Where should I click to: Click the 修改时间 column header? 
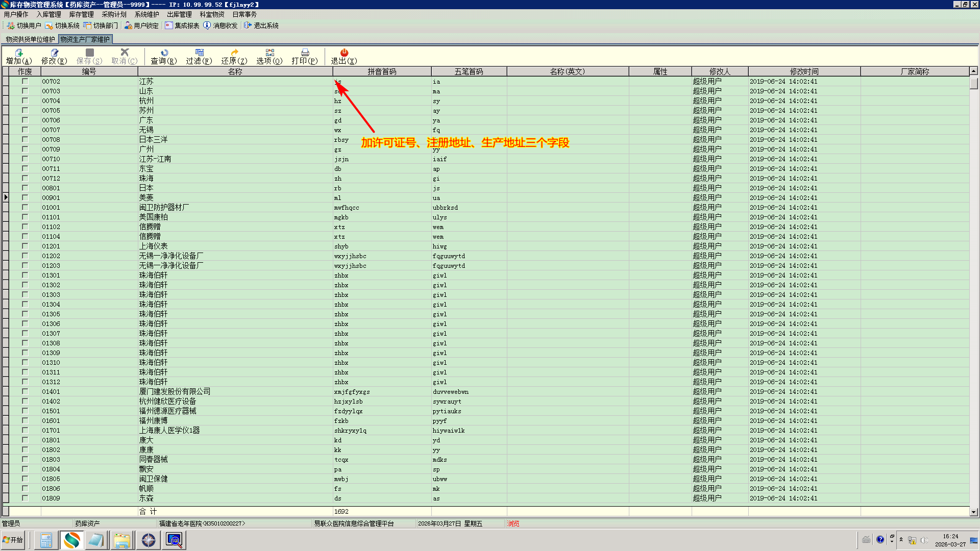(804, 71)
